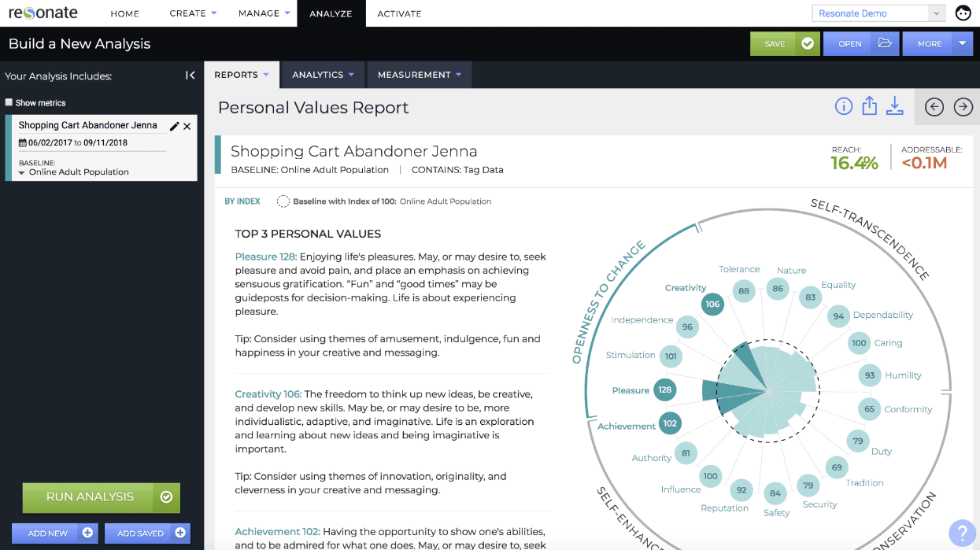This screenshot has height=550, width=980.
Task: Expand the MORE button dropdown arrow
Action: point(963,44)
